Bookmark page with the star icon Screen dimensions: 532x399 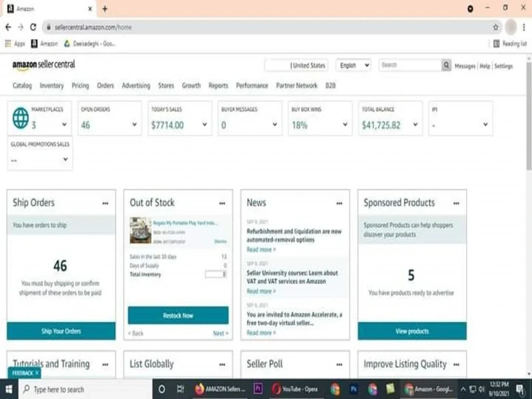coord(496,27)
